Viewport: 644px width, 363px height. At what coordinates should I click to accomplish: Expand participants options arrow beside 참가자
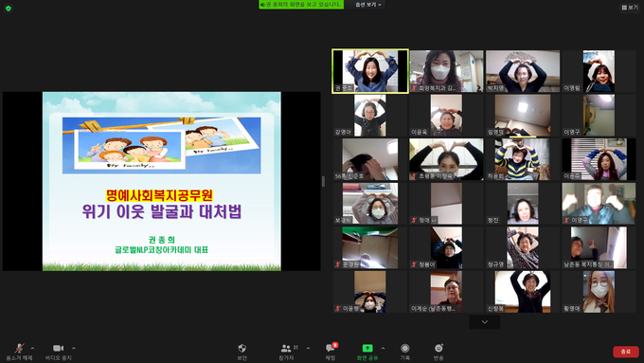[x=308, y=348]
